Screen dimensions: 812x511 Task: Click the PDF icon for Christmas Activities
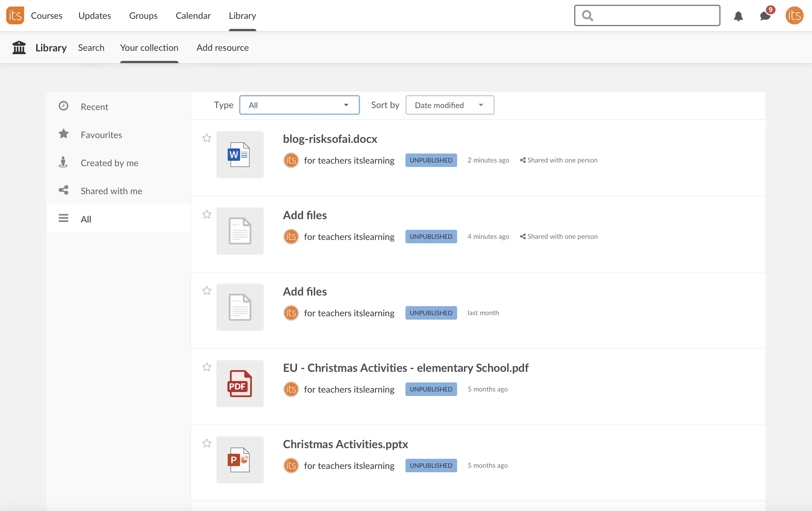click(x=240, y=384)
